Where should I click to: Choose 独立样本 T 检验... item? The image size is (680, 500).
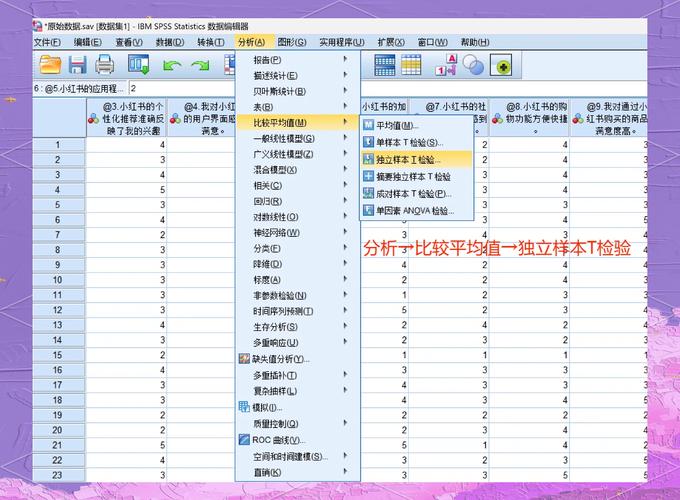(x=416, y=160)
